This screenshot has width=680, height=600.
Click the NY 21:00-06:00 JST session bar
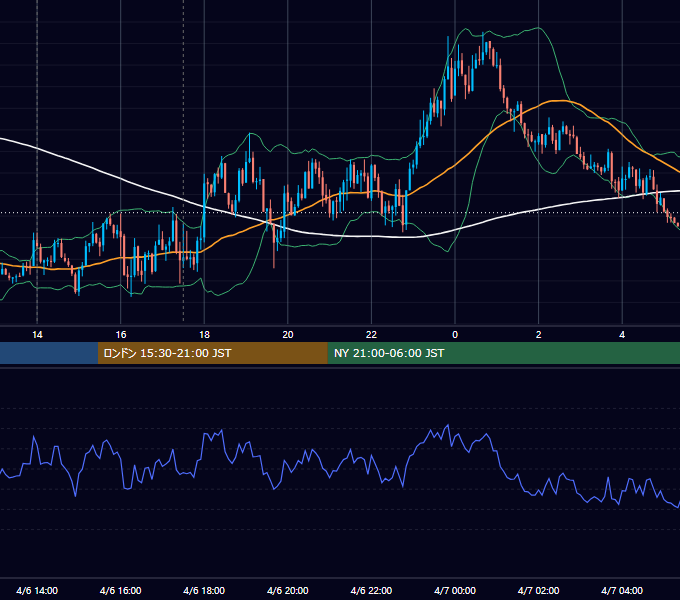click(503, 353)
